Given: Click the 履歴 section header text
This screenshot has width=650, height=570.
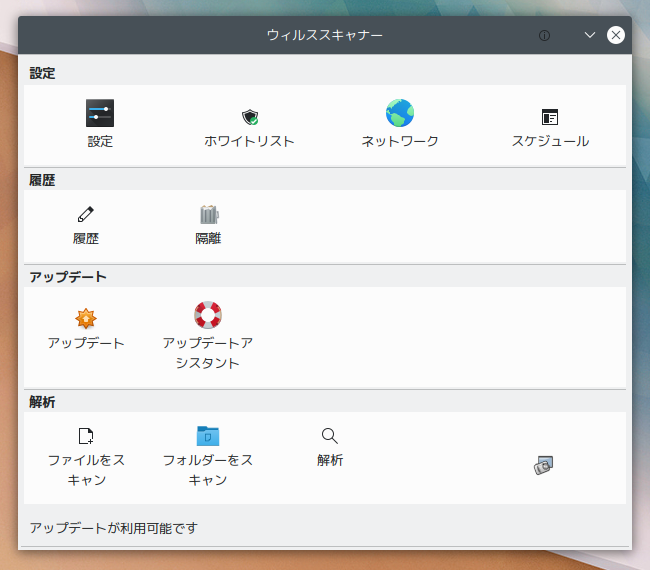Looking at the screenshot, I should [x=42, y=180].
